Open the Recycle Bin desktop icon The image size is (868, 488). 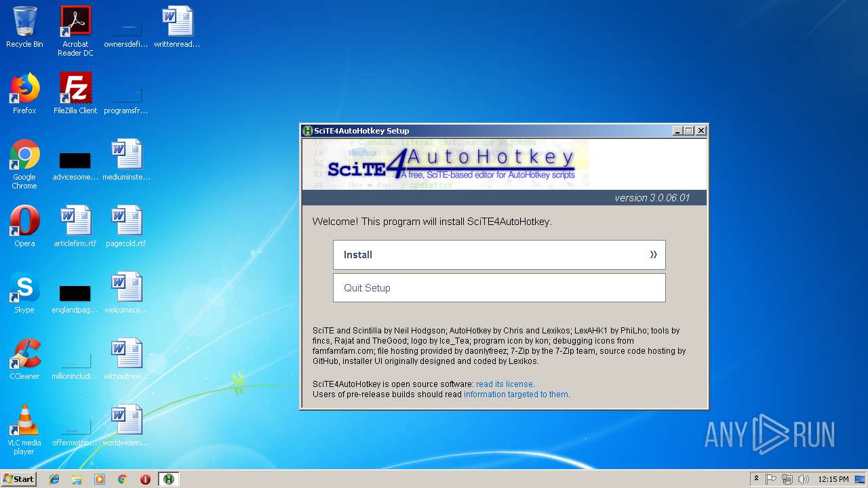pos(24,27)
